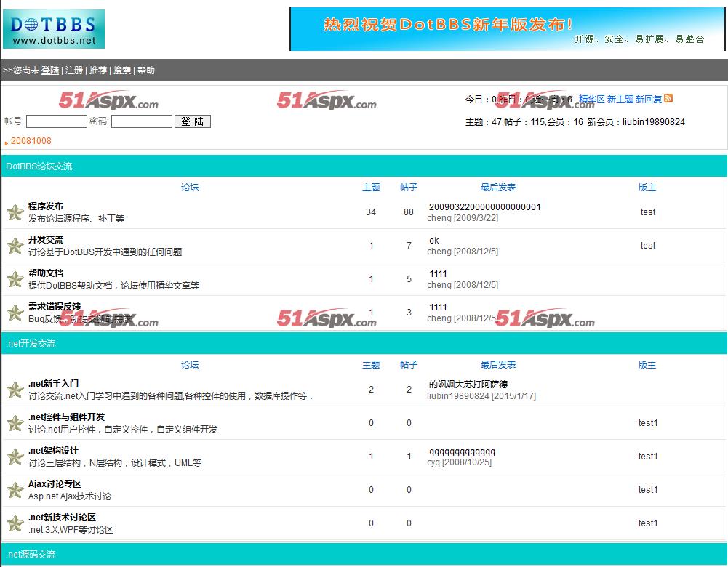Click the 帐号 username input field
The image size is (728, 567).
point(57,121)
